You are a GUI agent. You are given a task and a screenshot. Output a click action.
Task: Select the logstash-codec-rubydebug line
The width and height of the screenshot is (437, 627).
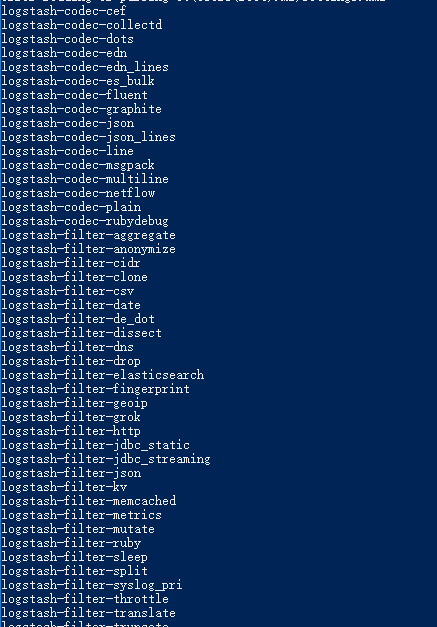point(85,221)
